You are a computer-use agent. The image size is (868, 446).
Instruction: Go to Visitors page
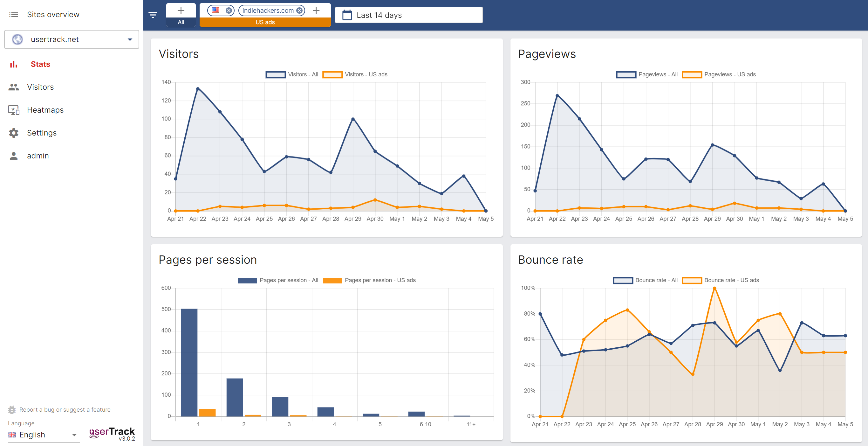[40, 87]
